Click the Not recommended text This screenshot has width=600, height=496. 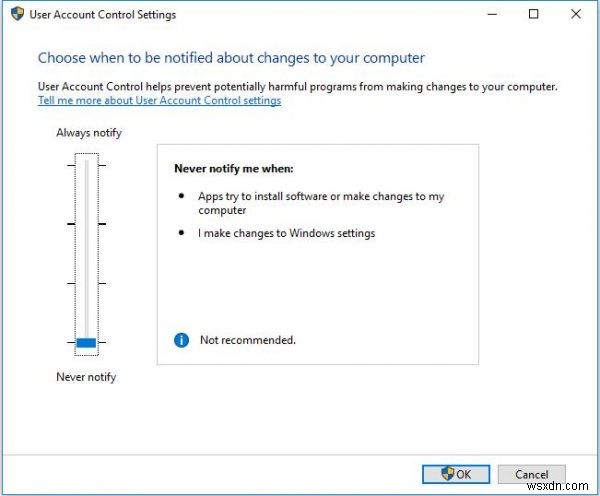click(x=248, y=340)
